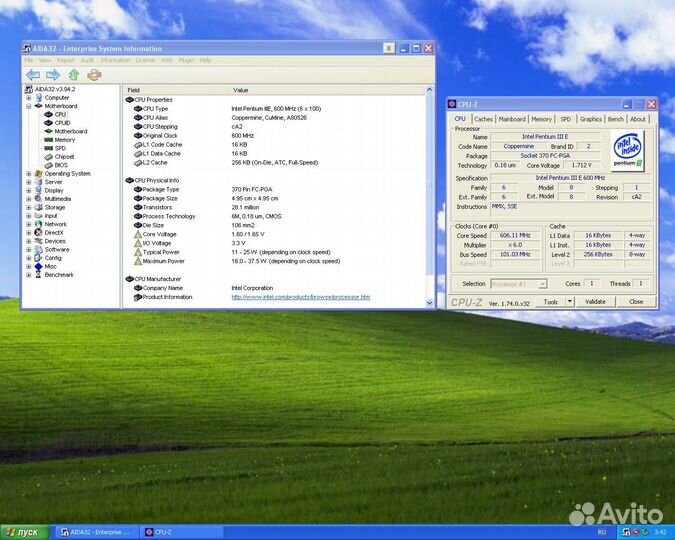Screen dimensions: 675x540
Task: Click the Server tree icon
Action: point(39,182)
